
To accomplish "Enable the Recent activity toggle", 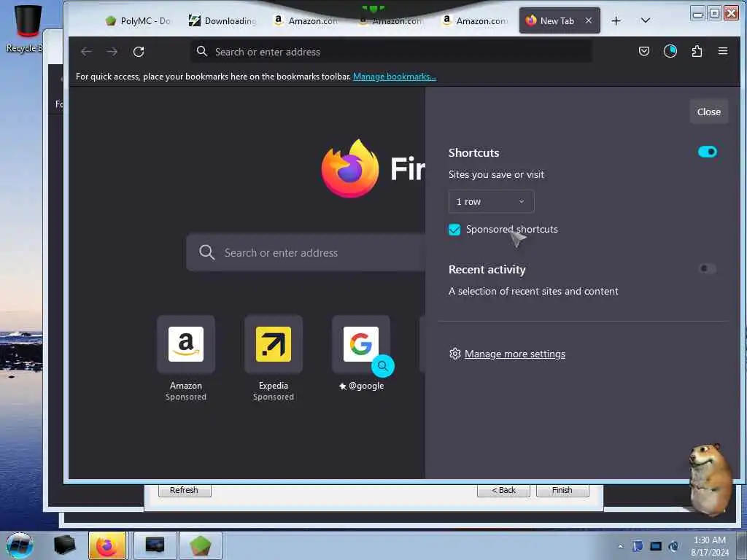I will (707, 268).
